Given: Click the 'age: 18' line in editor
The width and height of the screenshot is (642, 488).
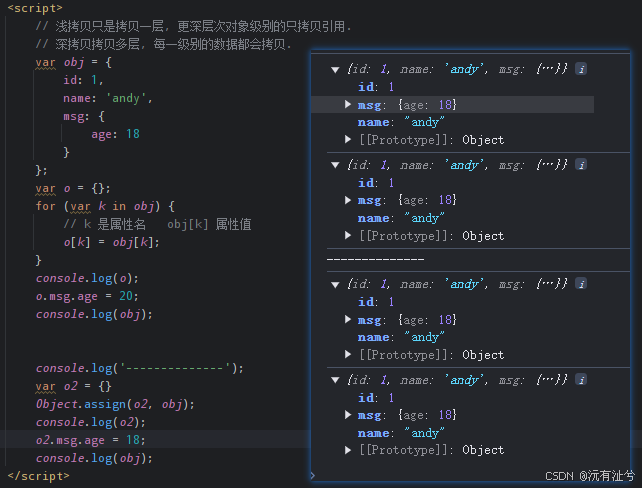Looking at the screenshot, I should point(115,134).
